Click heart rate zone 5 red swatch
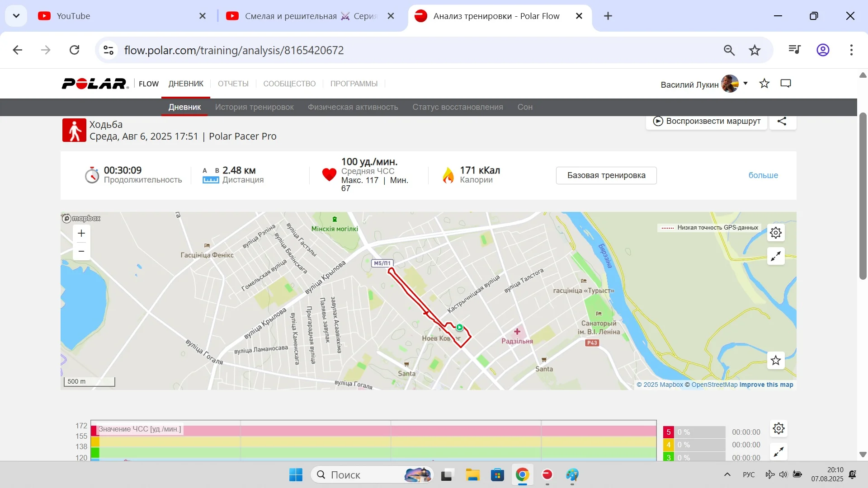The height and width of the screenshot is (488, 868). click(668, 432)
